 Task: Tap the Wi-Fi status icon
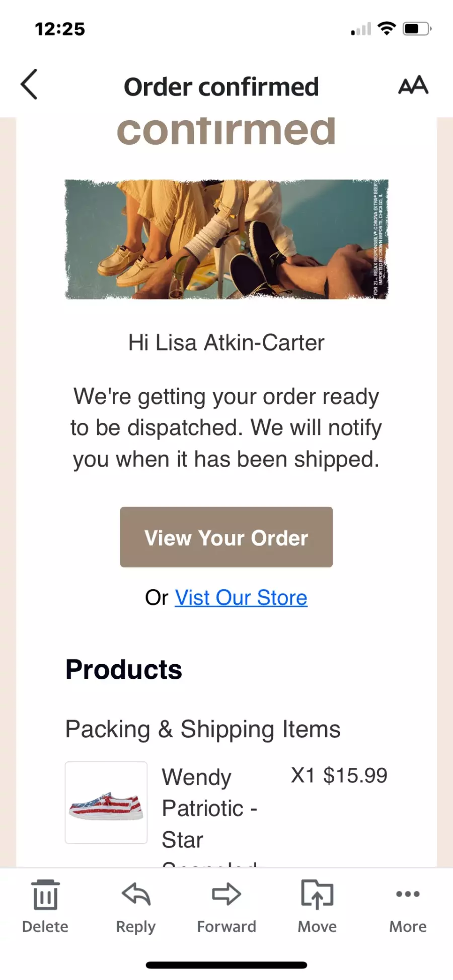click(x=387, y=29)
